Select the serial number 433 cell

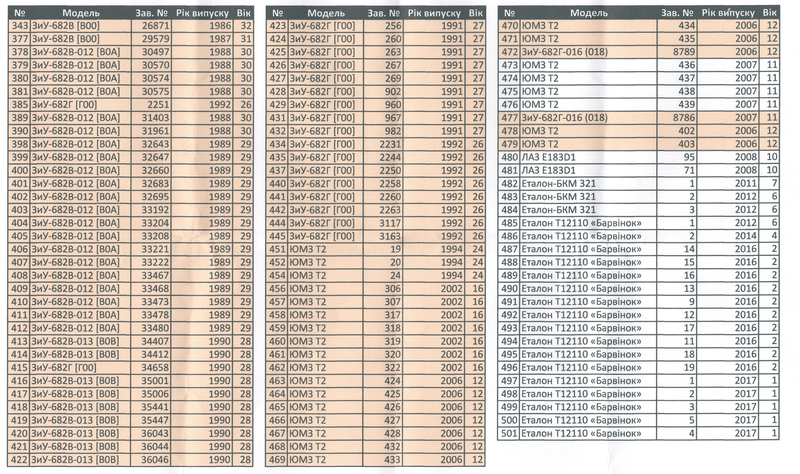(383, 460)
